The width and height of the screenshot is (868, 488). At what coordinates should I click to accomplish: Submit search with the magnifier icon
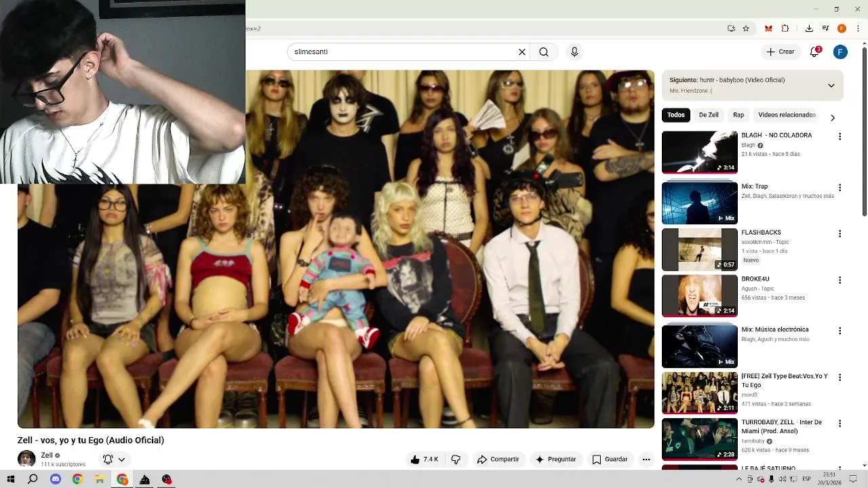544,52
